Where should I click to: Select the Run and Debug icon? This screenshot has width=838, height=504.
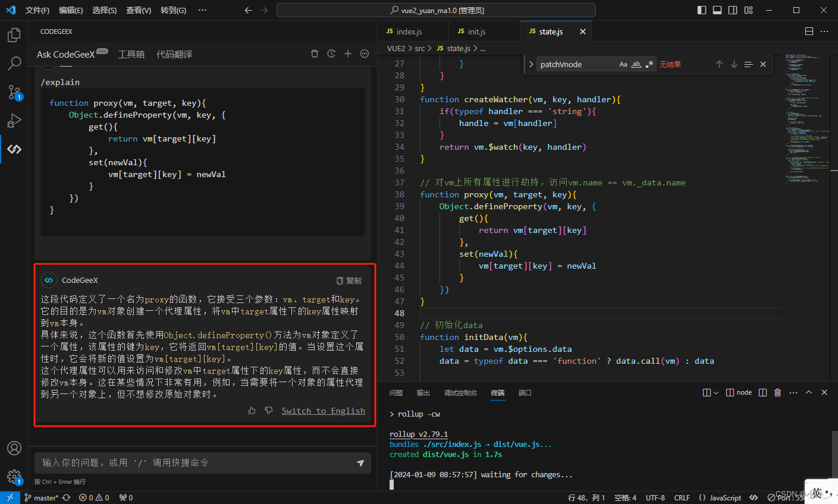pos(14,121)
